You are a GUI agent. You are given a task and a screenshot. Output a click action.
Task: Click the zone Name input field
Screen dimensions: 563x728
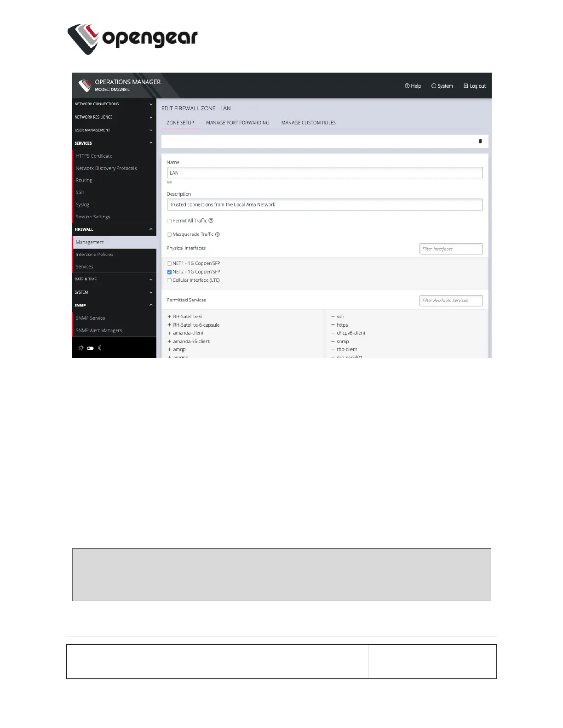click(x=325, y=173)
